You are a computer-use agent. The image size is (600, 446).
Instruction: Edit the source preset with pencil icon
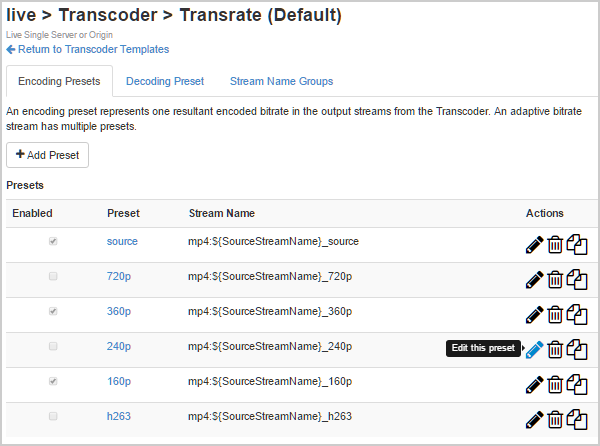(534, 245)
